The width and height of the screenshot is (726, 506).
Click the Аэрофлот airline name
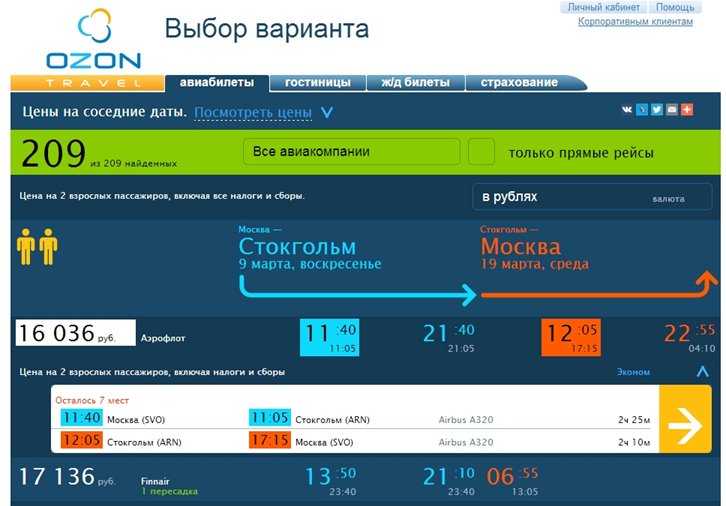click(x=163, y=338)
